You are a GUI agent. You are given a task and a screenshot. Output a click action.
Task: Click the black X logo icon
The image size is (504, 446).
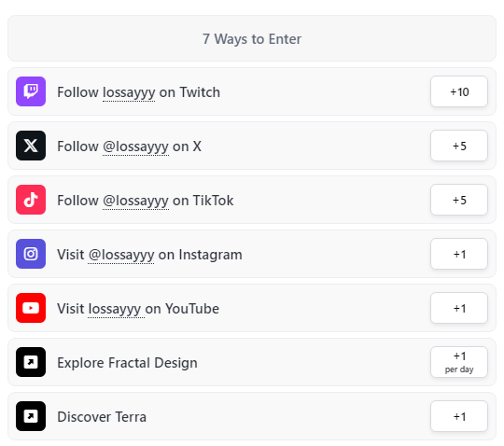[x=31, y=146]
